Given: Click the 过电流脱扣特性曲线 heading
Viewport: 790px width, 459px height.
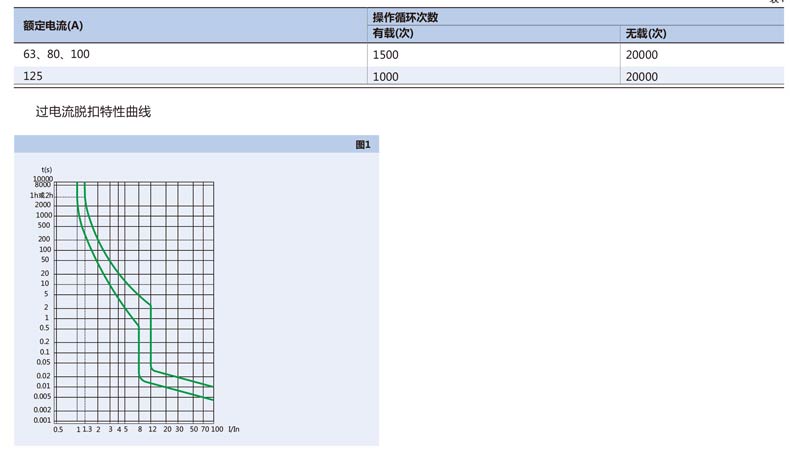Looking at the screenshot, I should pos(92,112).
